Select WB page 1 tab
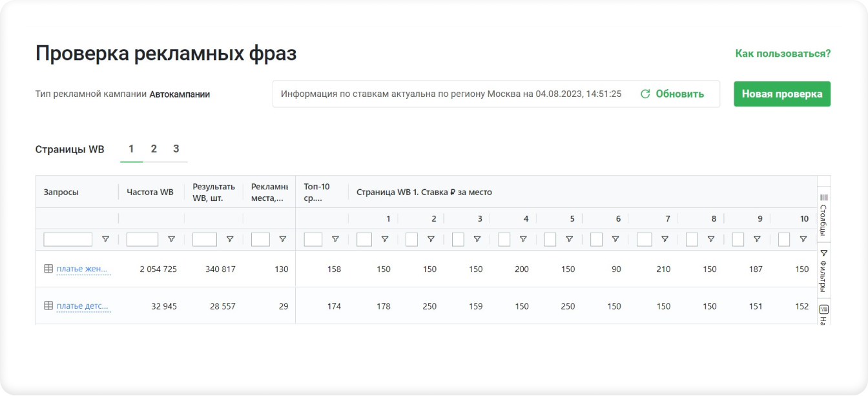 click(131, 149)
